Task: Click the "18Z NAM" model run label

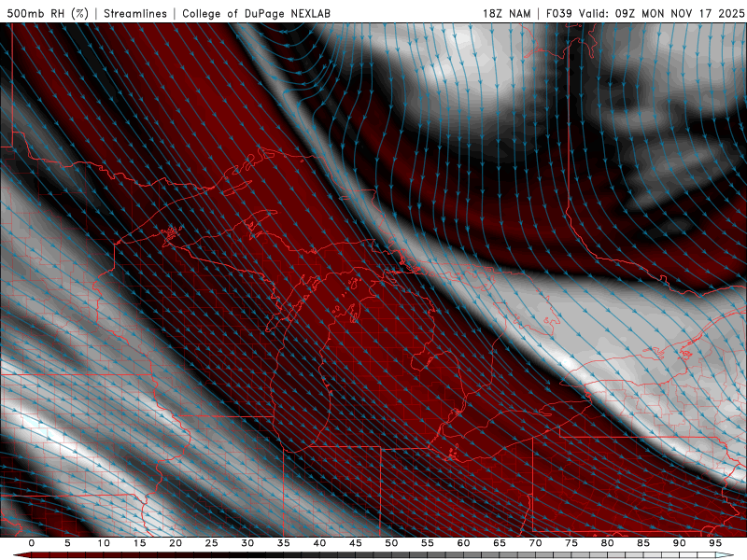Action: [506, 13]
